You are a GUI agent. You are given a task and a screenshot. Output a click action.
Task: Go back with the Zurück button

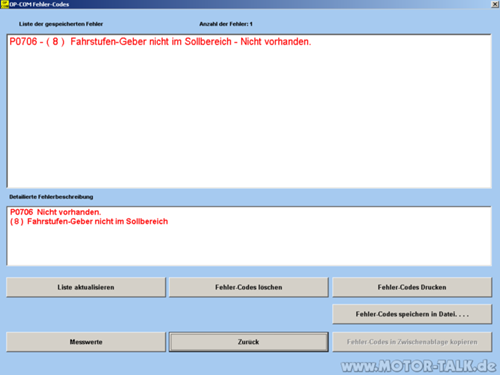click(249, 342)
